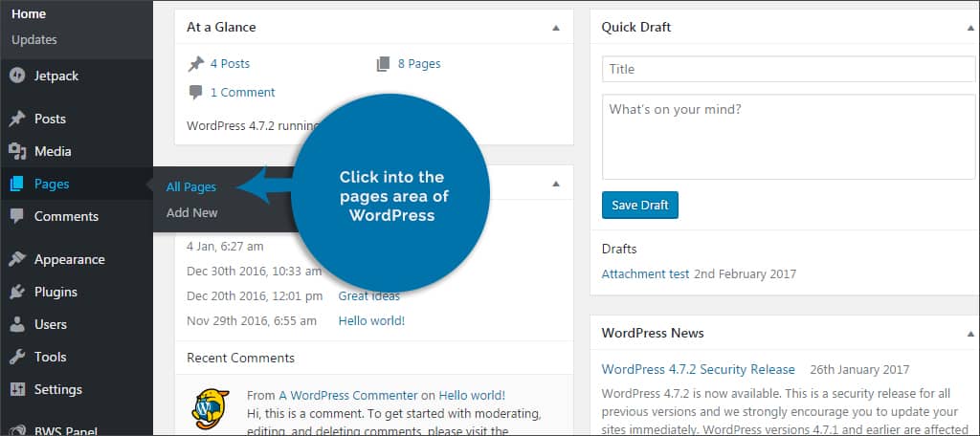Click the Settings sliders icon
The image size is (980, 436).
point(17,389)
